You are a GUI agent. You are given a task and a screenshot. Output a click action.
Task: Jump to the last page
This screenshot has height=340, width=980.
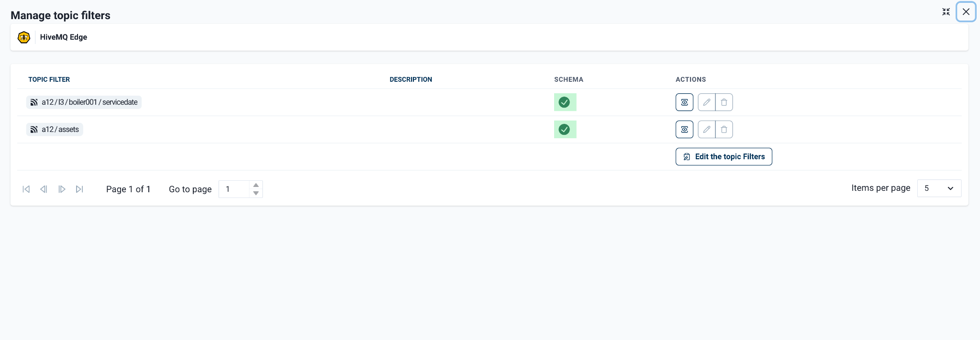tap(79, 189)
